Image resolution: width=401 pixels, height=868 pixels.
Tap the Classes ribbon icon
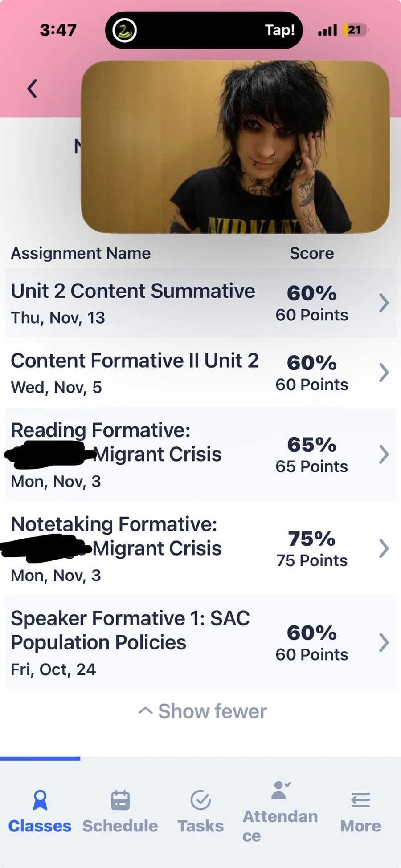pyautogui.click(x=40, y=800)
